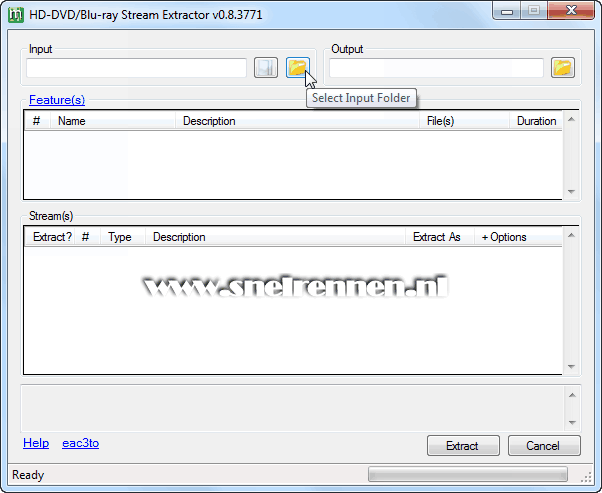The image size is (602, 493).
Task: Click the window resize grip
Action: (x=586, y=476)
